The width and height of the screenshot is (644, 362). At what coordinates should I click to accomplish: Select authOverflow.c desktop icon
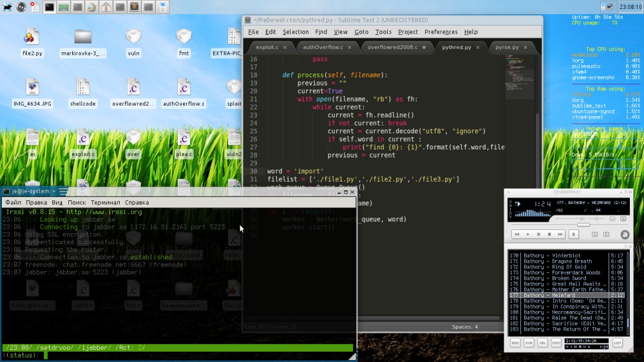(184, 93)
